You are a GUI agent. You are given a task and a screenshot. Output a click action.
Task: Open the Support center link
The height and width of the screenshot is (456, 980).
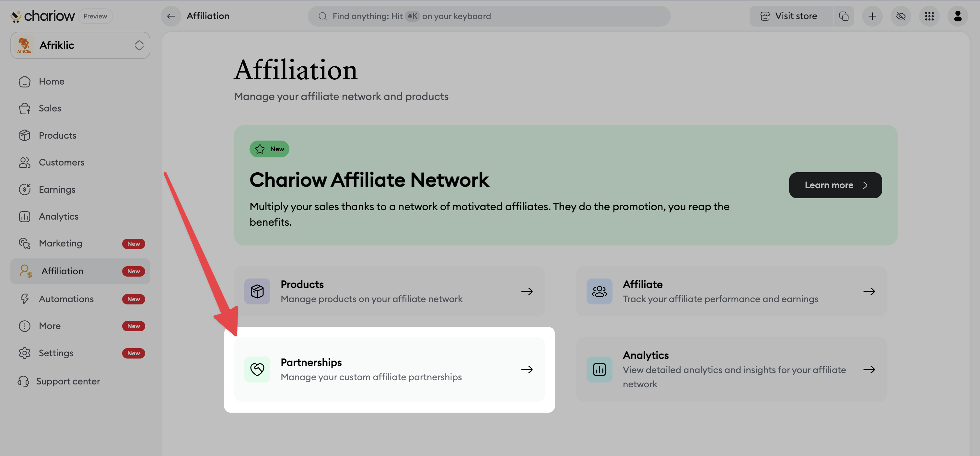pos(68,381)
